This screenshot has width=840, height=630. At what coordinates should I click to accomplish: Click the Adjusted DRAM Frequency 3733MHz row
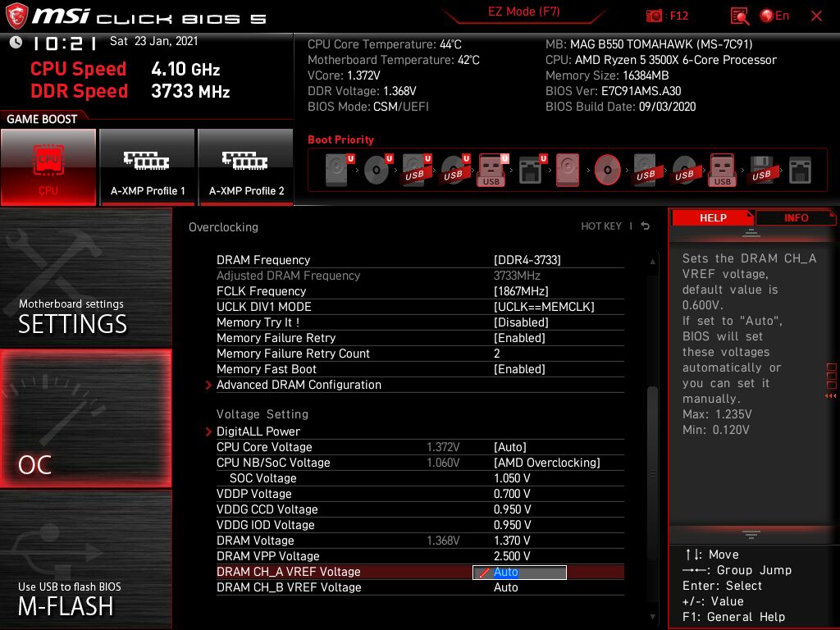pos(420,276)
